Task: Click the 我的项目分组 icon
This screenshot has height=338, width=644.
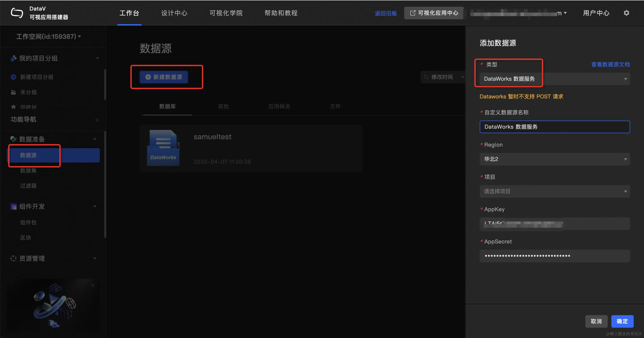Action: (13, 58)
